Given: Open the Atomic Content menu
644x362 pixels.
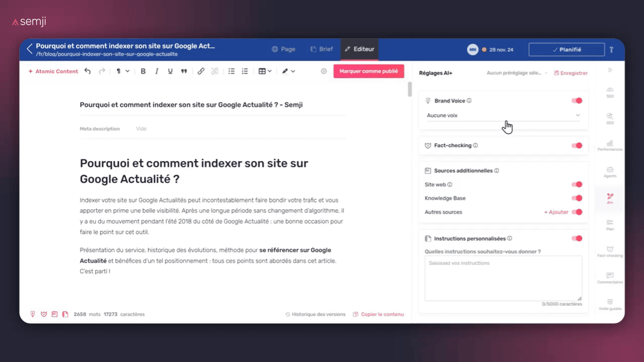Looking at the screenshot, I should [x=53, y=71].
